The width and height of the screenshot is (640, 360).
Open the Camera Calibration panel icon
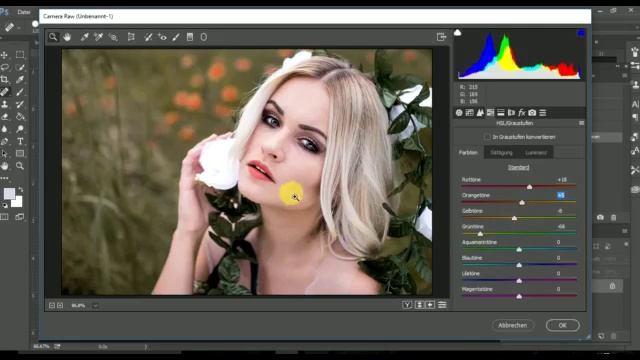tap(532, 113)
